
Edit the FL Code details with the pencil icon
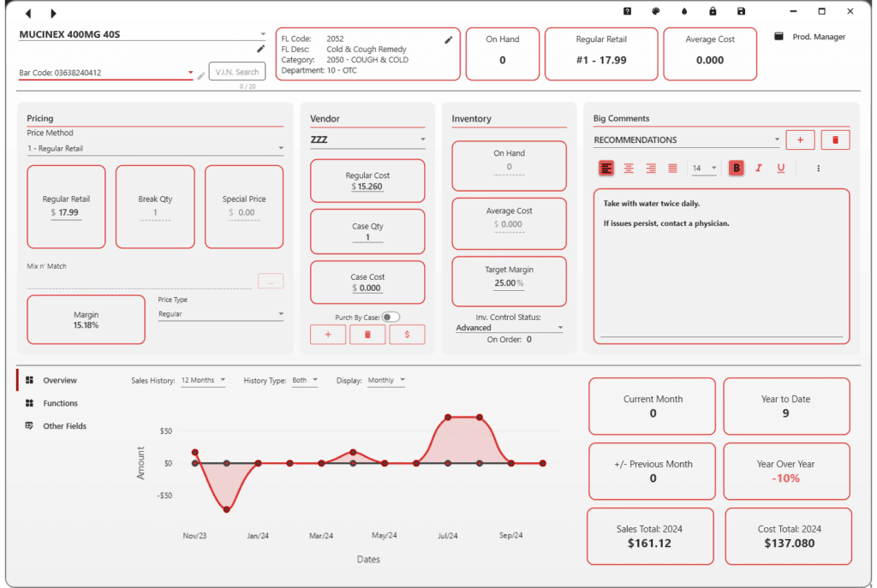click(448, 40)
